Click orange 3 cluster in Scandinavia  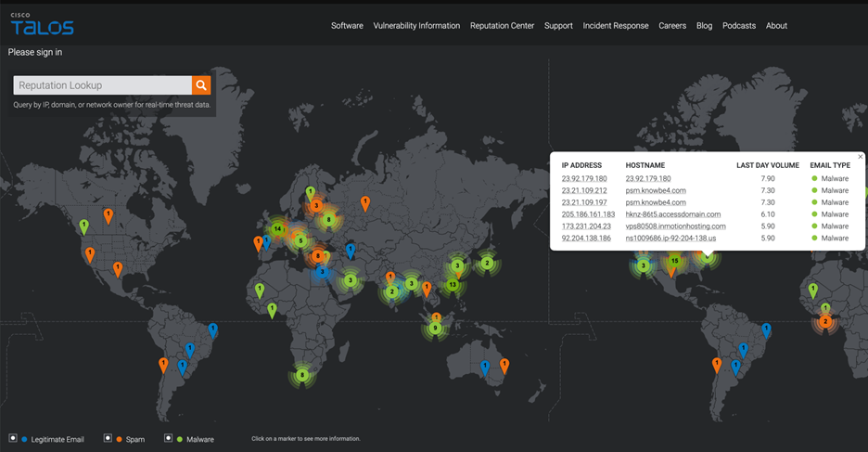[316, 205]
